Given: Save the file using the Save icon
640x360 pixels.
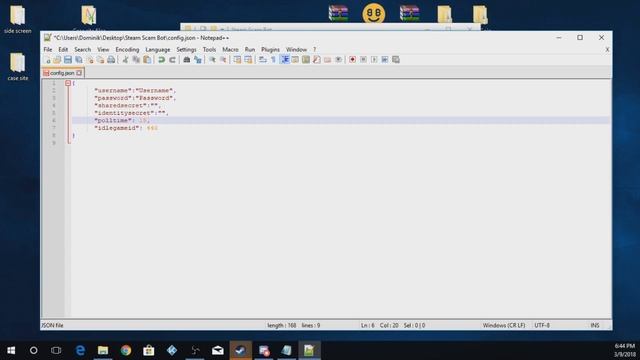Looking at the screenshot, I should pyautogui.click(x=68, y=60).
